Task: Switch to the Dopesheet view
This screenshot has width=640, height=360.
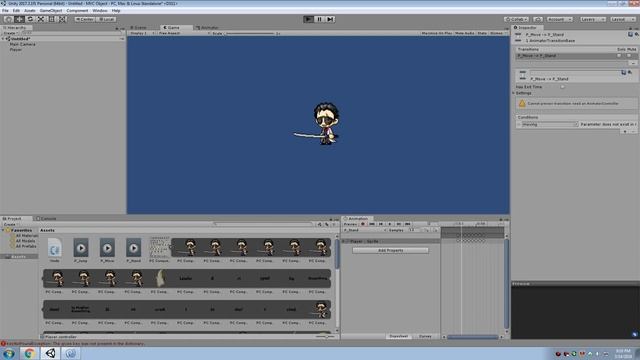Action: pyautogui.click(x=398, y=336)
